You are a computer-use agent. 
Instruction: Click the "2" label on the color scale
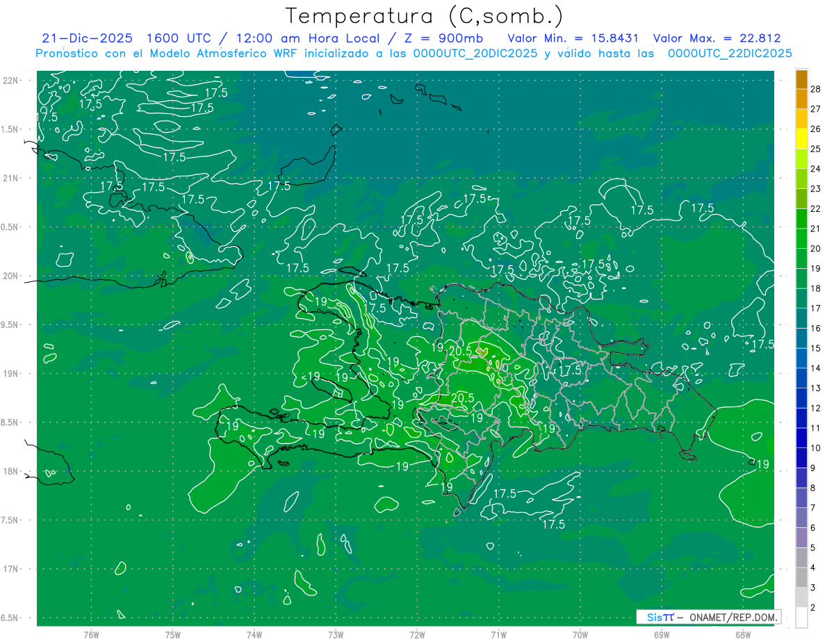coord(813,608)
